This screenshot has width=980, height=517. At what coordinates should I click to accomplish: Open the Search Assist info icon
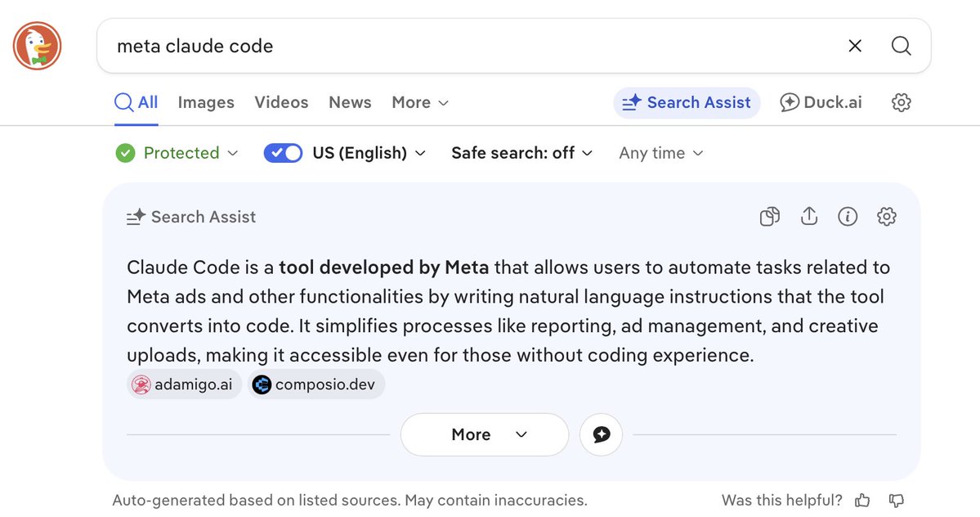click(848, 216)
